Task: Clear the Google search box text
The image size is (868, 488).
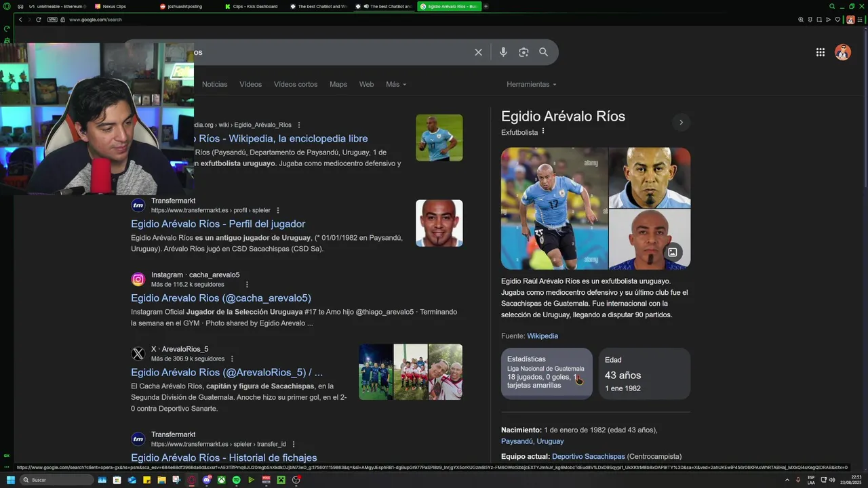Action: tap(478, 52)
